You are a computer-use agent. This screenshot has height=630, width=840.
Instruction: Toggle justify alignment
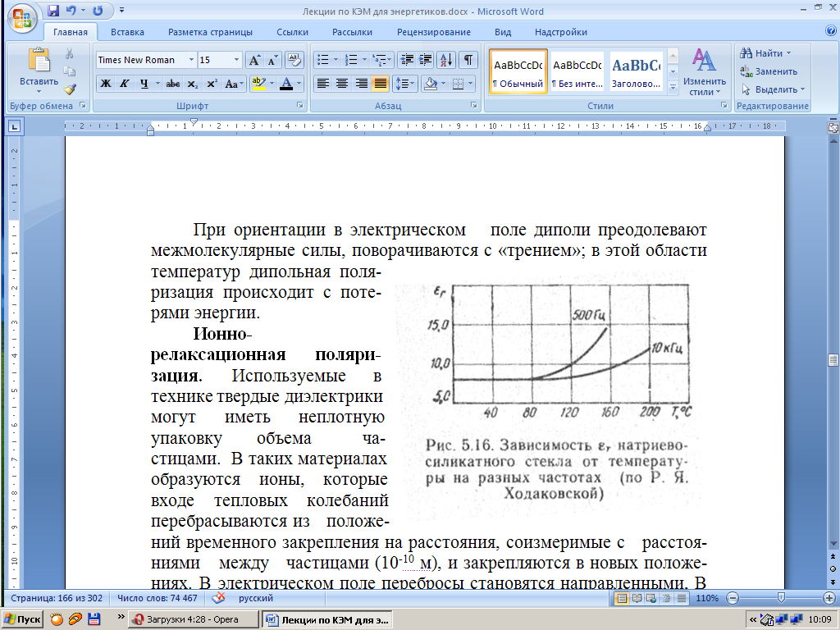click(381, 84)
